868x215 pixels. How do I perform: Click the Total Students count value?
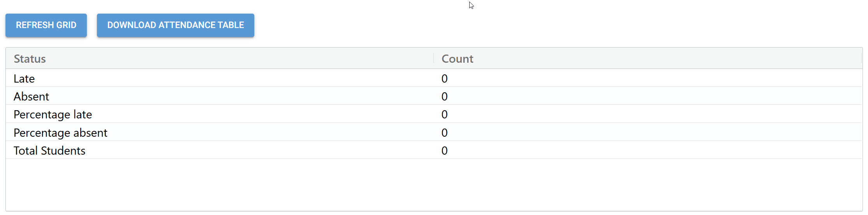pyautogui.click(x=444, y=151)
